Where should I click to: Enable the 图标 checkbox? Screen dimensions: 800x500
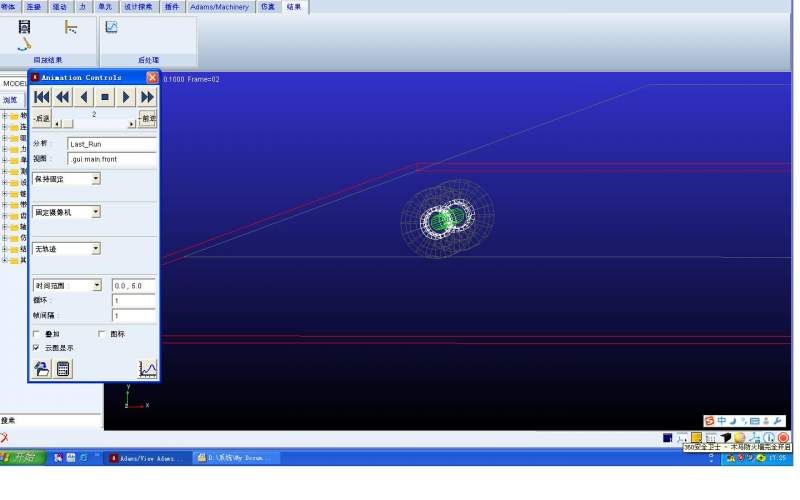tap(101, 334)
